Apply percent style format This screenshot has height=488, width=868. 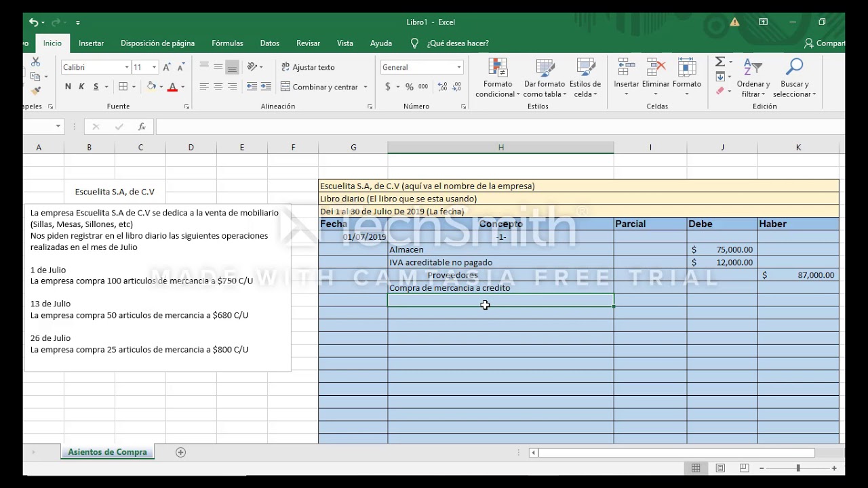coord(409,87)
